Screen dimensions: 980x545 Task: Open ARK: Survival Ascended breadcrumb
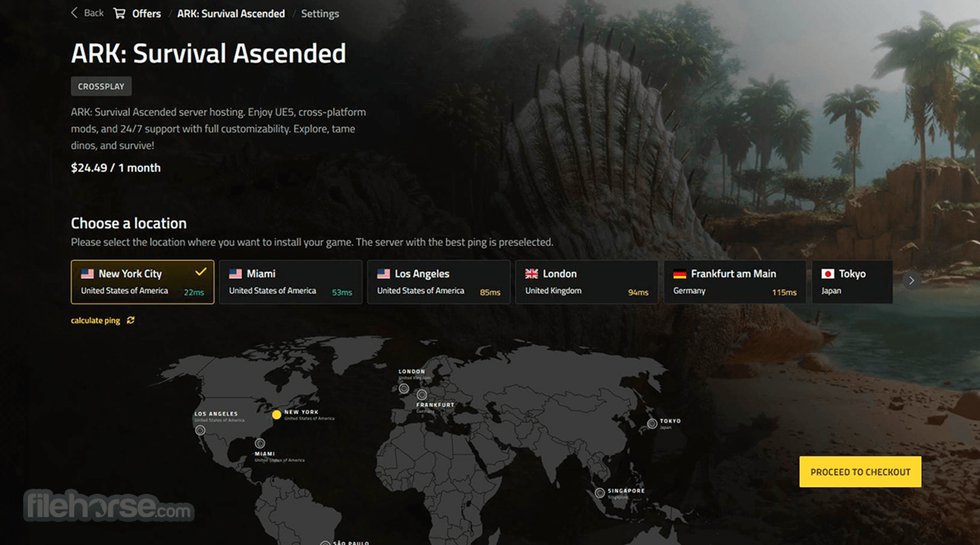tap(231, 13)
